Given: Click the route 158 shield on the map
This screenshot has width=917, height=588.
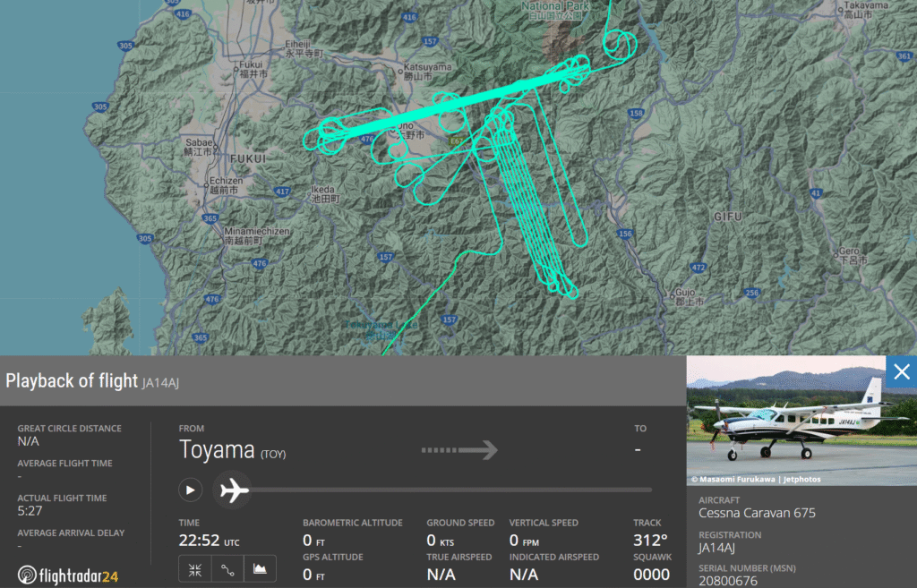Looking at the screenshot, I should point(637,114).
